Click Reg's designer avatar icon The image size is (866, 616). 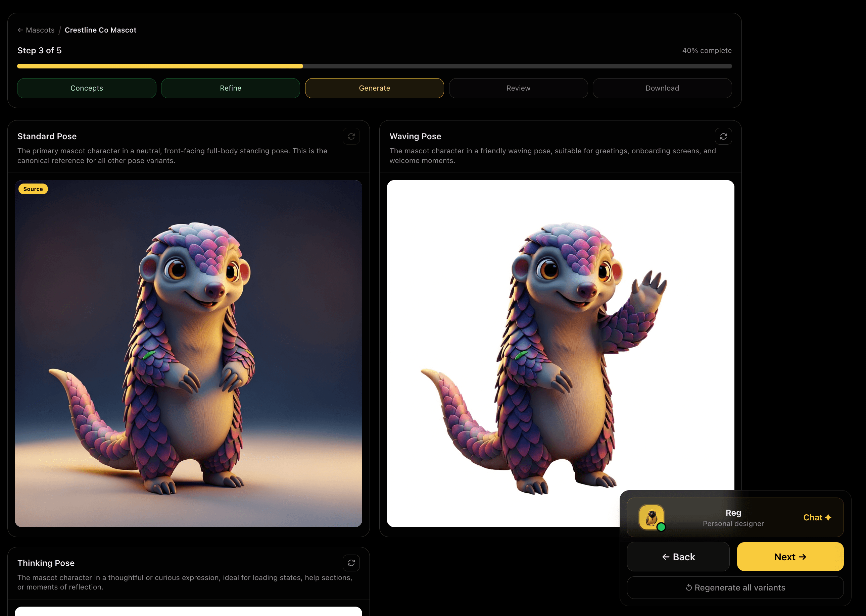click(x=652, y=517)
